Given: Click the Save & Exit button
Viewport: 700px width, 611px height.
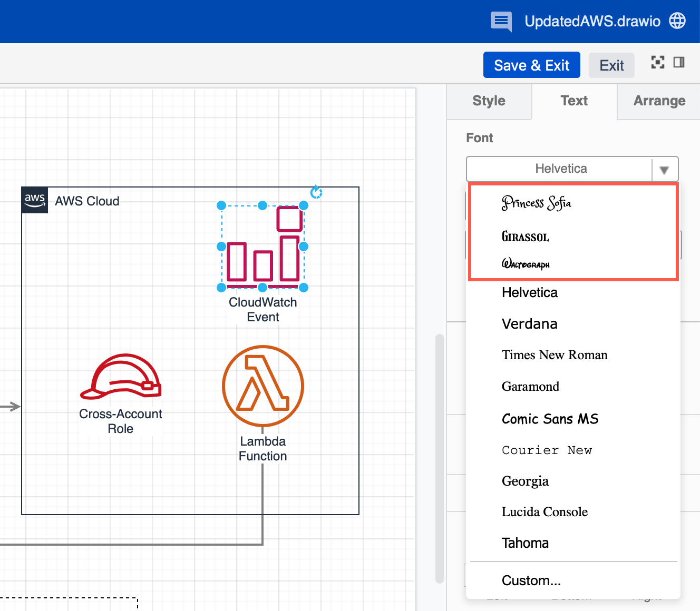Looking at the screenshot, I should pos(531,65).
